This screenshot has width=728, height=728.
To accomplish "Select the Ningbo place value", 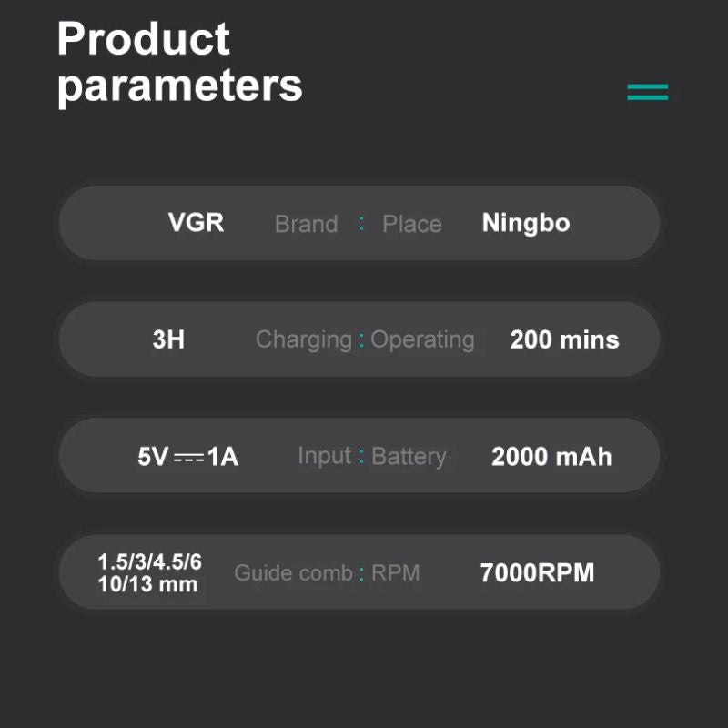I will [525, 223].
